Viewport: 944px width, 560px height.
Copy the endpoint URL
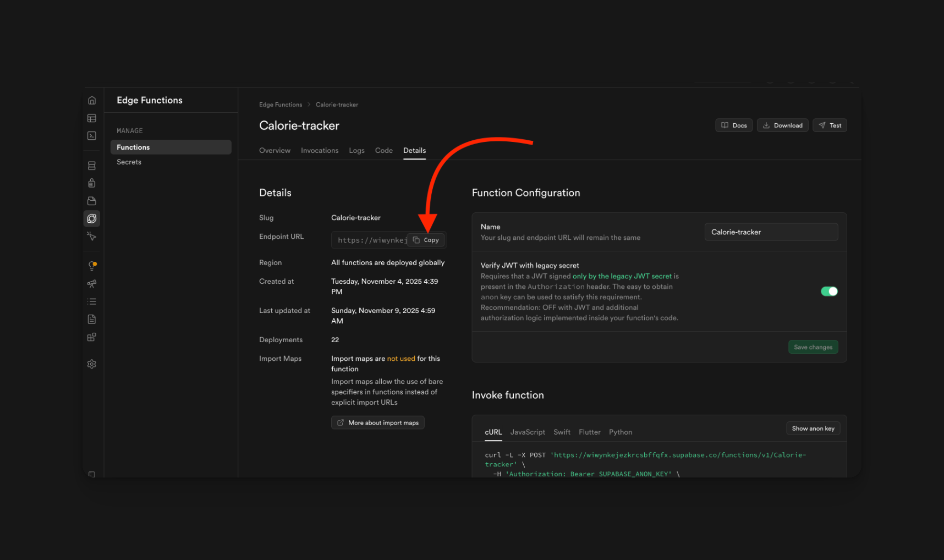click(426, 240)
